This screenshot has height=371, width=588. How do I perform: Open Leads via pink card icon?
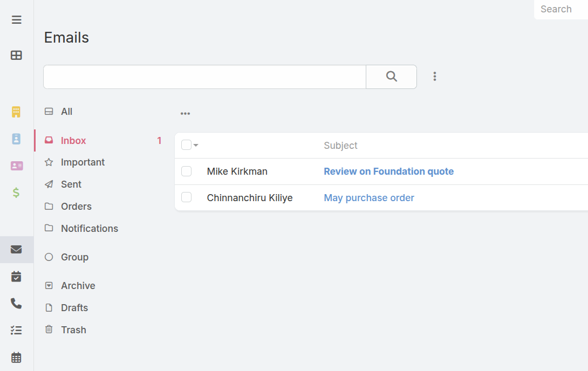coord(16,166)
